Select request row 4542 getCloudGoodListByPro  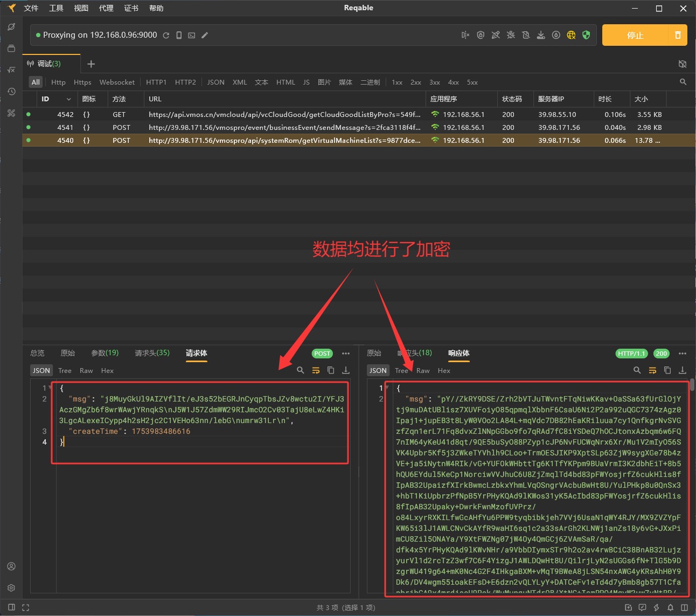tap(359, 115)
